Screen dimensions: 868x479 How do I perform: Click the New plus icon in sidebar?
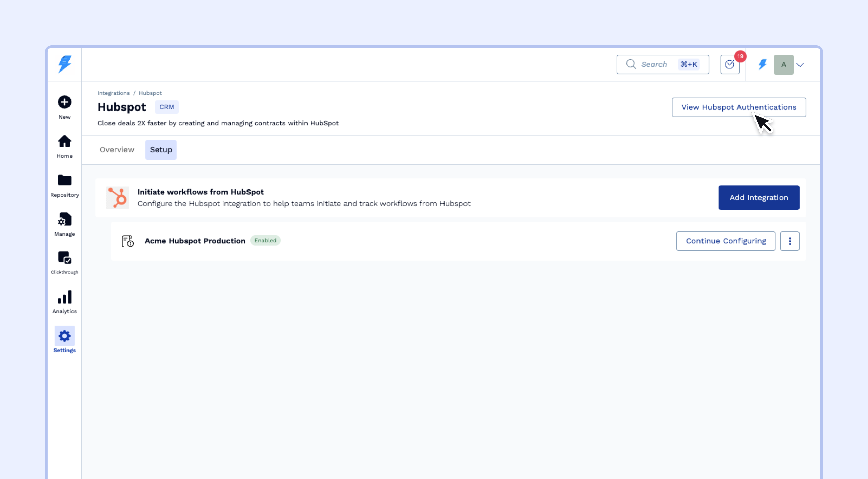(x=64, y=102)
